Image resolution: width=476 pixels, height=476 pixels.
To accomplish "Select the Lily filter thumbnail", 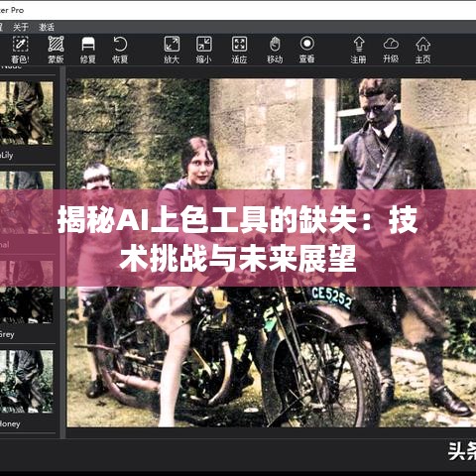I will (x=26, y=113).
